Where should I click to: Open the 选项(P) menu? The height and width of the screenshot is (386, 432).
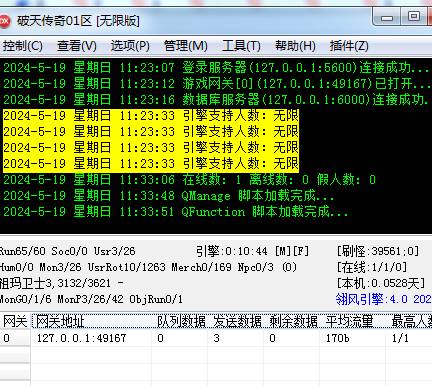coord(130,46)
